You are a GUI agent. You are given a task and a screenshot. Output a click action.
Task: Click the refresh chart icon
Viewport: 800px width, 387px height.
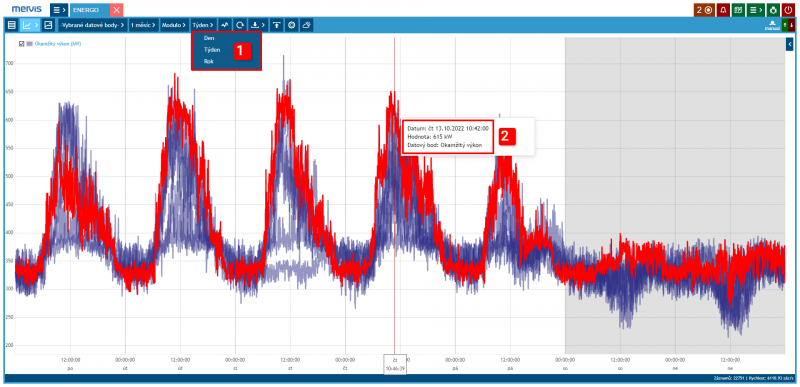[x=240, y=24]
